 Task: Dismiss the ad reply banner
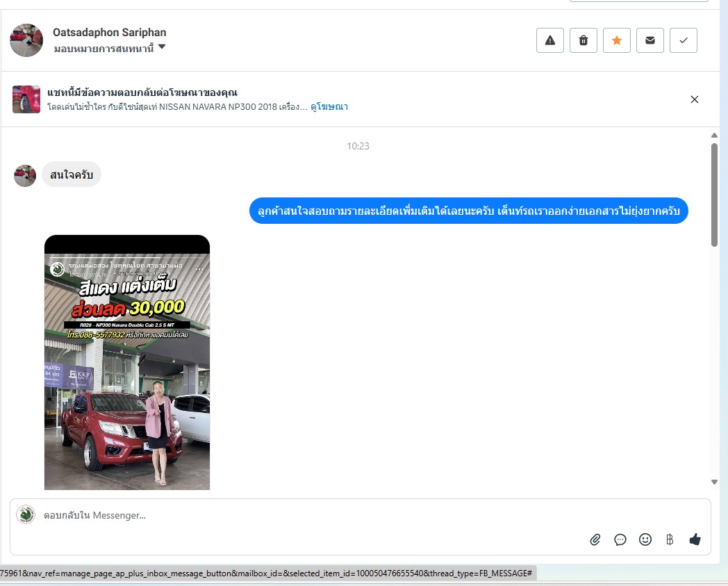coord(695,99)
